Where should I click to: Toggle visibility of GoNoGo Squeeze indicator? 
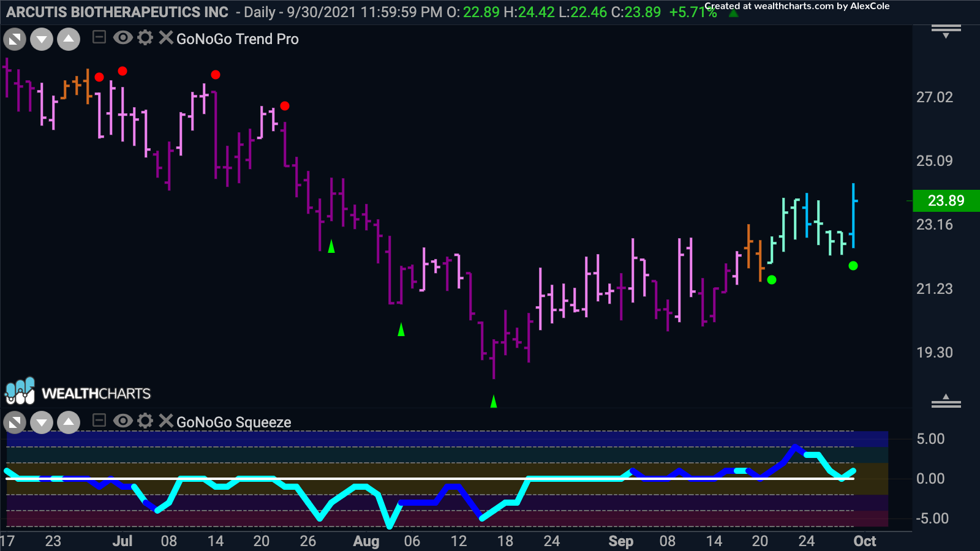(123, 421)
